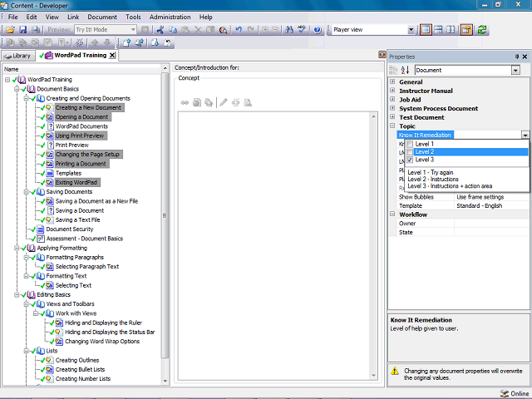Click inside the Concept content area
Viewport: 532px width, 399px height.
click(274, 246)
